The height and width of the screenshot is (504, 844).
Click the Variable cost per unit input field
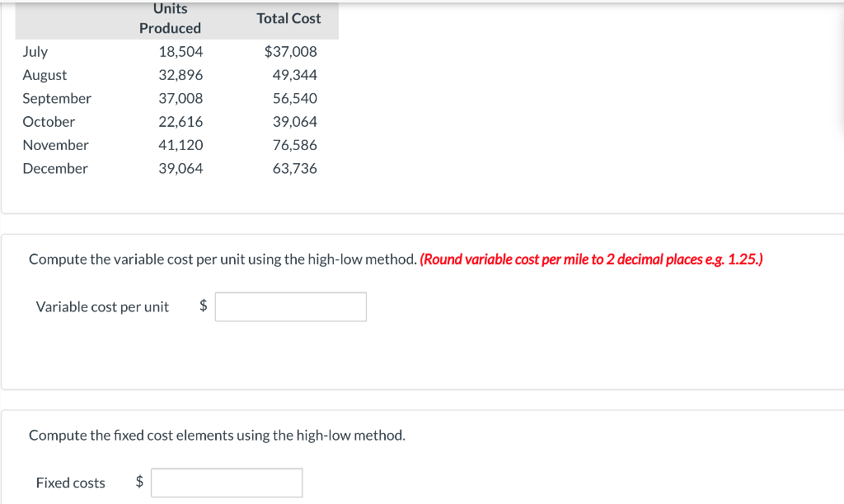(x=290, y=306)
